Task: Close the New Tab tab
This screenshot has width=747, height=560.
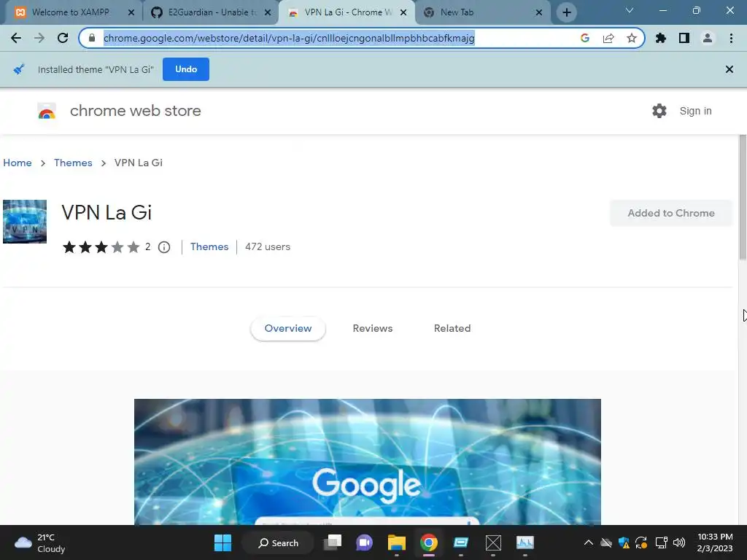Action: click(539, 12)
